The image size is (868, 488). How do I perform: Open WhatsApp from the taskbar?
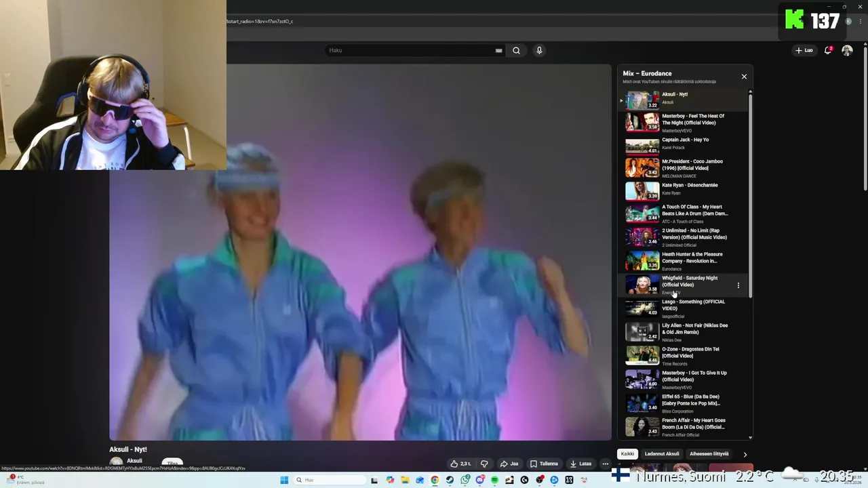(x=465, y=481)
